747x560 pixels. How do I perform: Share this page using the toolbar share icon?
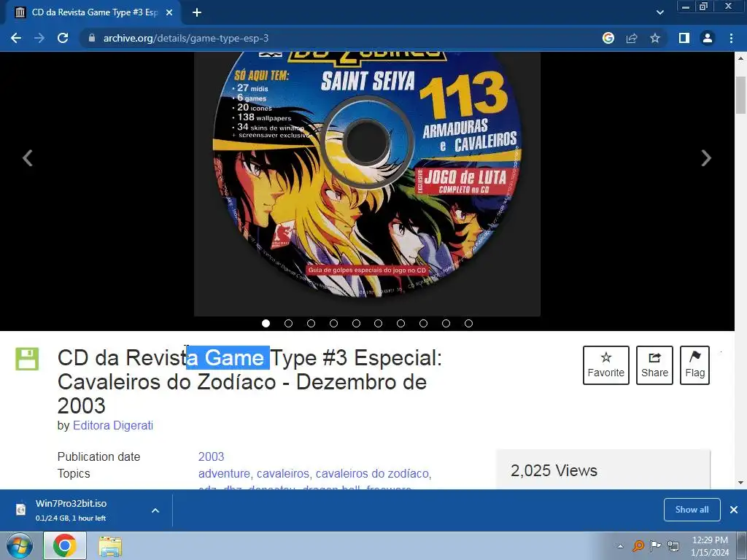632,38
